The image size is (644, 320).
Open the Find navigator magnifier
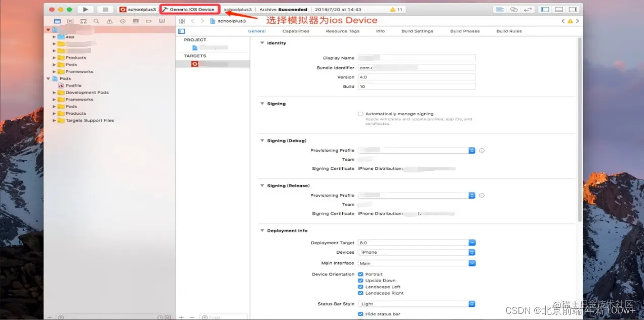tap(96, 21)
